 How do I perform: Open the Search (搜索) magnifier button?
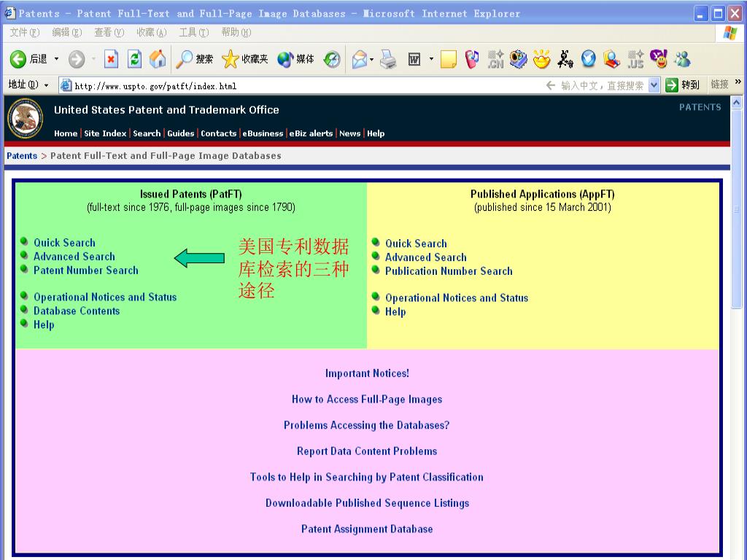(x=194, y=59)
